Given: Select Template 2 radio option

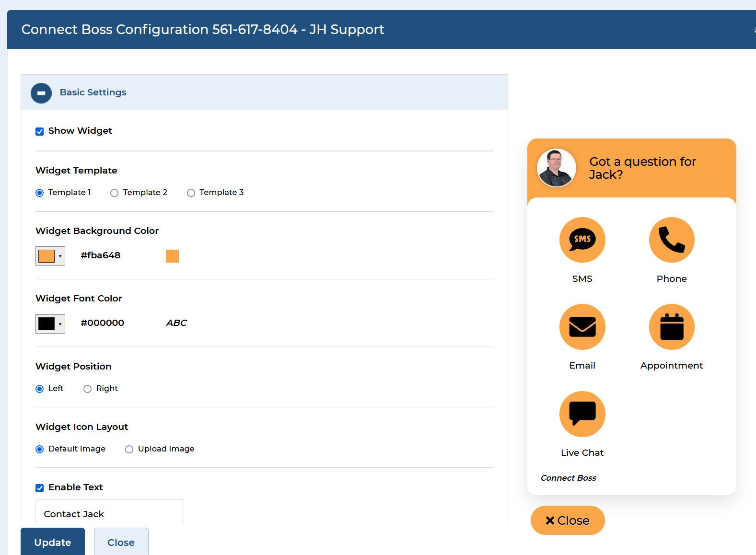Looking at the screenshot, I should (x=114, y=193).
